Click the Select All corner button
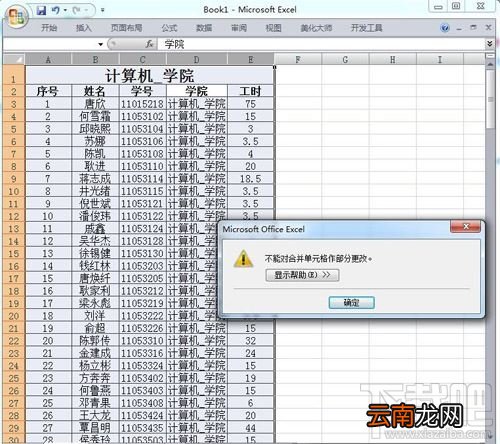 pyautogui.click(x=14, y=59)
